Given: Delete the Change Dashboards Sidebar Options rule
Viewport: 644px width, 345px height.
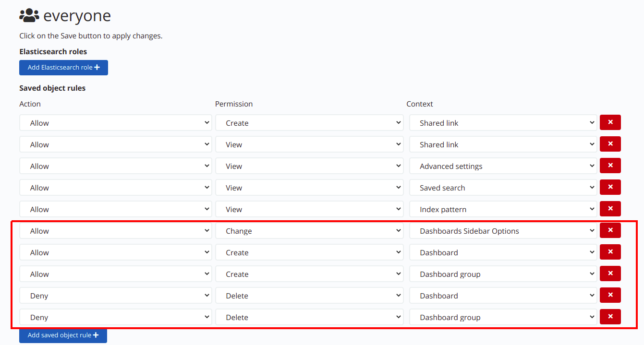Looking at the screenshot, I should coord(610,230).
